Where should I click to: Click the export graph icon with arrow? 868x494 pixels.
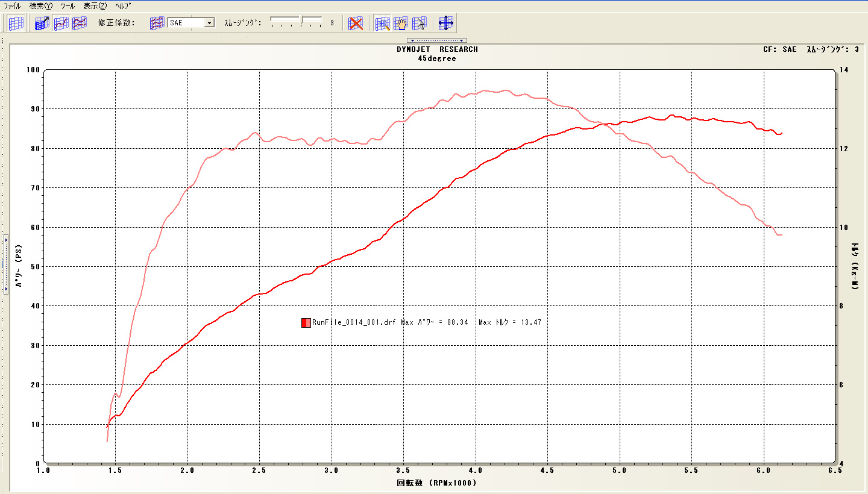click(x=42, y=23)
